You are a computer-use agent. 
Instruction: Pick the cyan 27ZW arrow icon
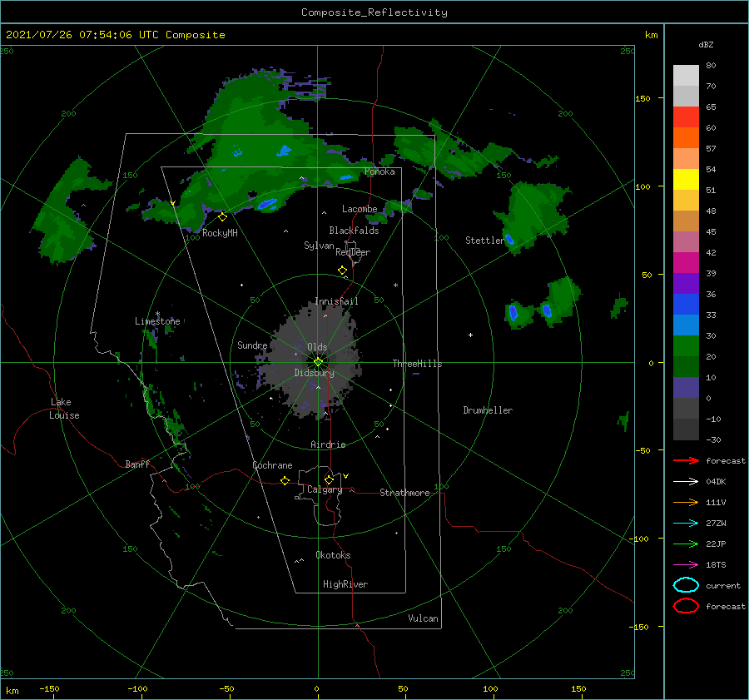686,524
